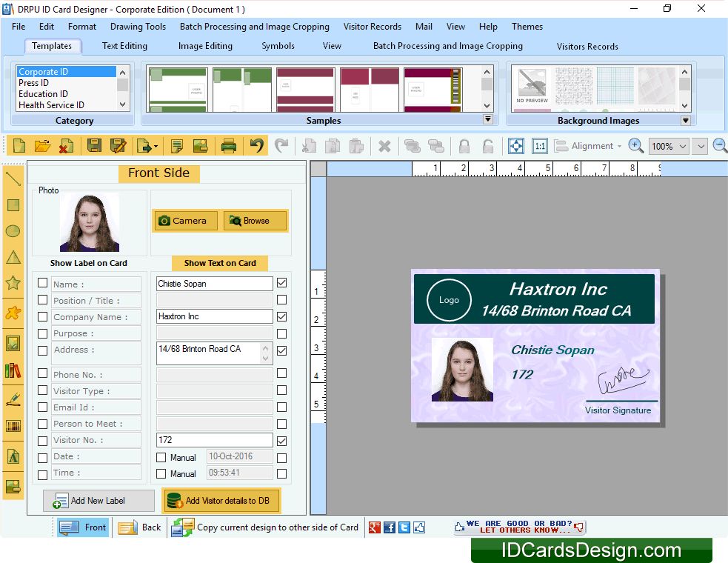728x563 pixels.
Task: Click the Address text field
Action: tap(214, 353)
